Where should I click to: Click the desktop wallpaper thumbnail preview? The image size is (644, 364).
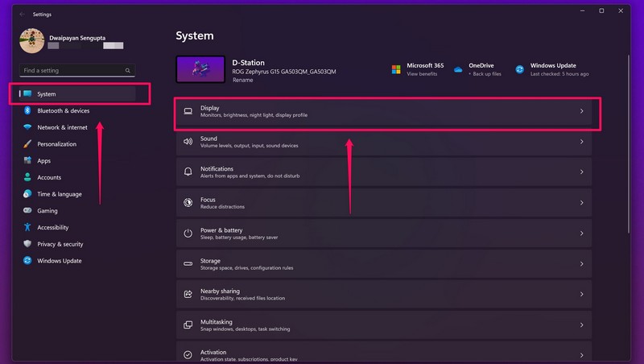click(201, 69)
